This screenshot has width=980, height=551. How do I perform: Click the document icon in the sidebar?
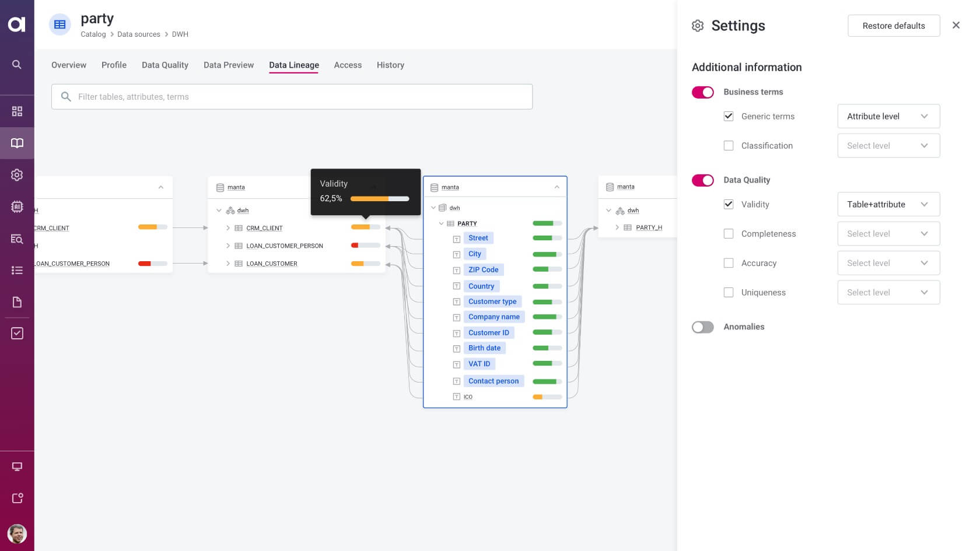[17, 301]
